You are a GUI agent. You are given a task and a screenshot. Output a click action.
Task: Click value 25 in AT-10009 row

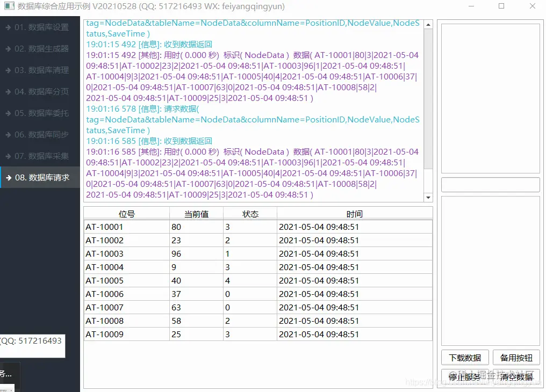tap(196, 334)
